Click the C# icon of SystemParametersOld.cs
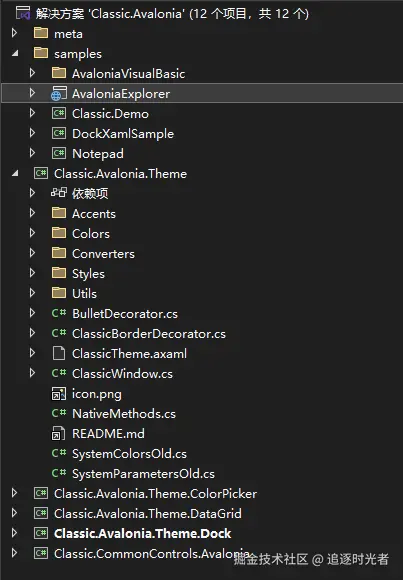Screen dimensions: 403x580 59,473
